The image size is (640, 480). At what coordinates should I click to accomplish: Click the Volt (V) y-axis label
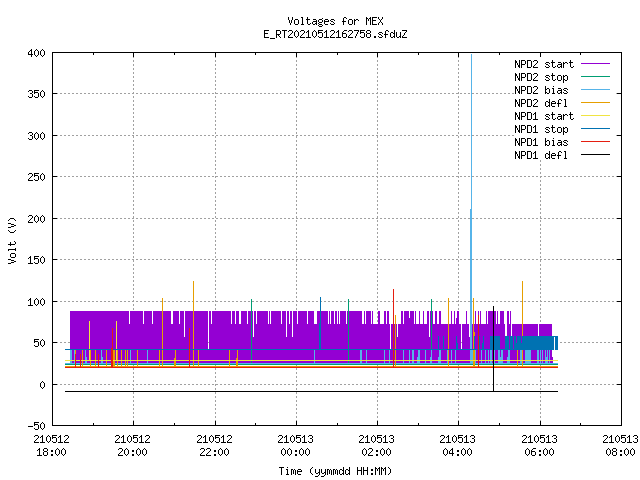point(12,240)
